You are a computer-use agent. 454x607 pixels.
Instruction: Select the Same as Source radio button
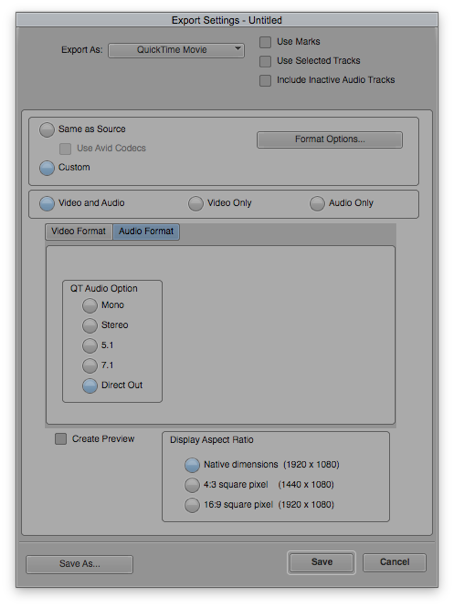pos(47,130)
